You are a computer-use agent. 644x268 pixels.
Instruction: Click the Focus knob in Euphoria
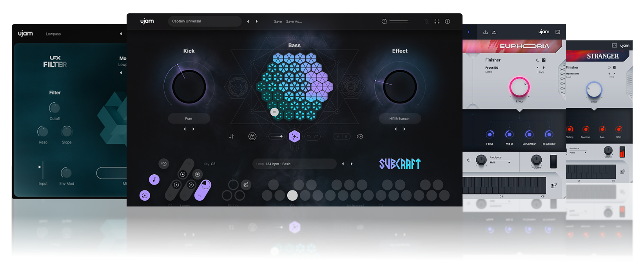pos(490,135)
